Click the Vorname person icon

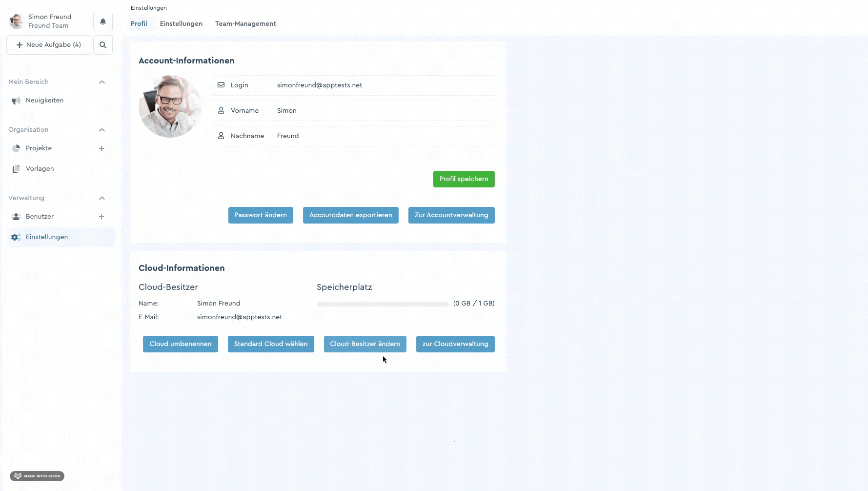pos(221,110)
